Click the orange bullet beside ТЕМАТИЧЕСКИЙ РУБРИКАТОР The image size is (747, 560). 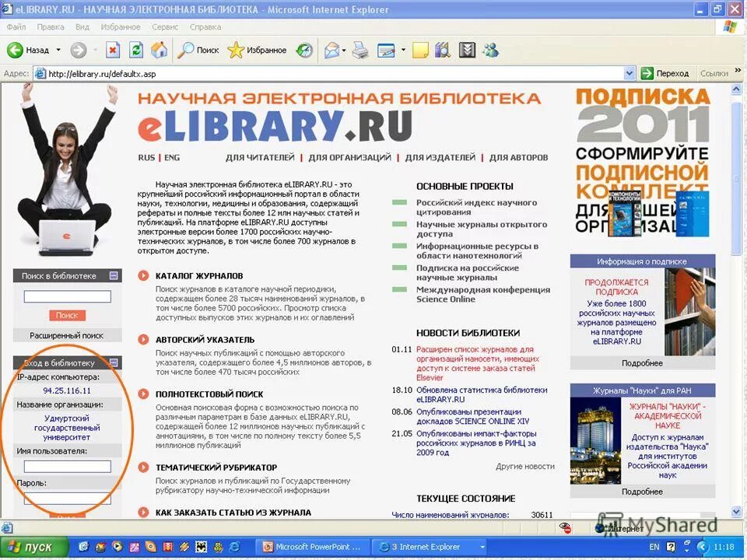pos(143,467)
